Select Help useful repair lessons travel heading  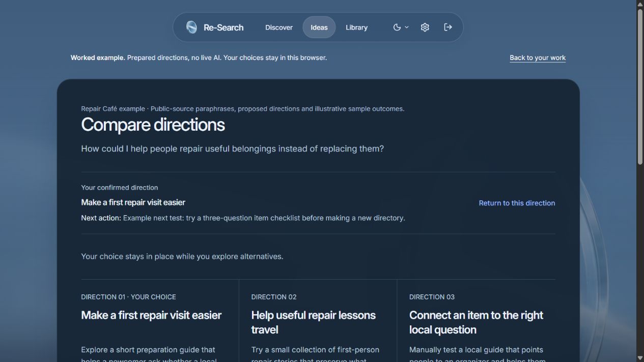point(313,322)
